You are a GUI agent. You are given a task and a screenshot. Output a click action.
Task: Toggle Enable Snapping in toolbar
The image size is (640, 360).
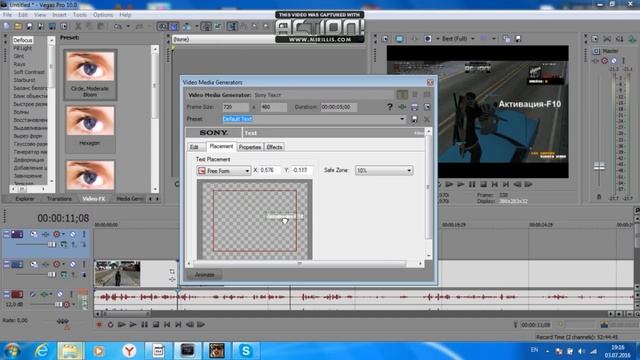pyautogui.click(x=162, y=27)
